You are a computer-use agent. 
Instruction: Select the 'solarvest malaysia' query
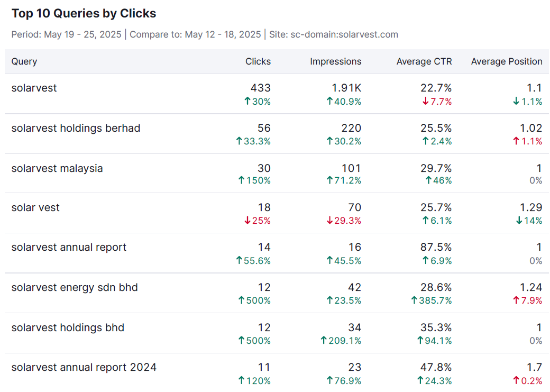(57, 168)
